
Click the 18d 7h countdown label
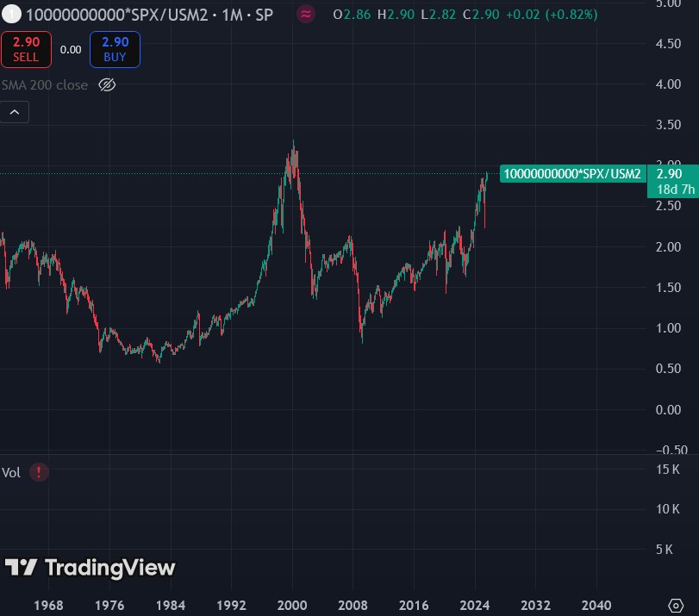pyautogui.click(x=676, y=190)
